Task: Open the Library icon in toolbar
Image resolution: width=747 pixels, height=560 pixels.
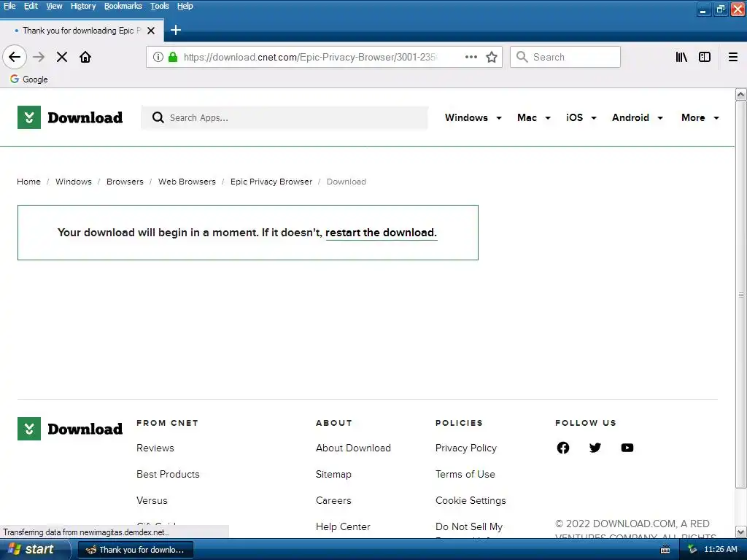Action: [681, 57]
